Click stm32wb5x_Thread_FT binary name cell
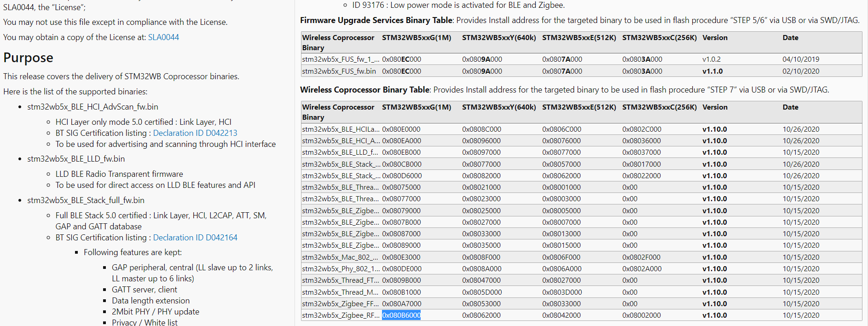 [x=341, y=280]
